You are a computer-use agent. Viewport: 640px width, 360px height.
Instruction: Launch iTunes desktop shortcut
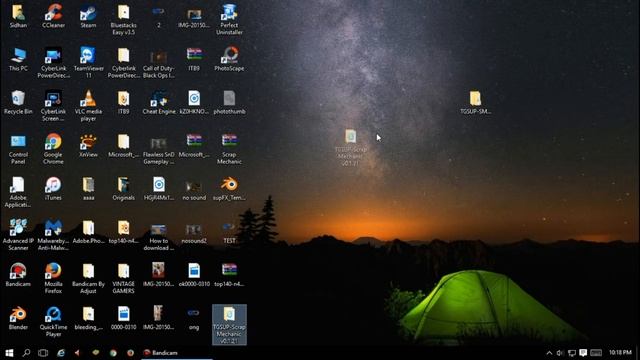click(53, 189)
